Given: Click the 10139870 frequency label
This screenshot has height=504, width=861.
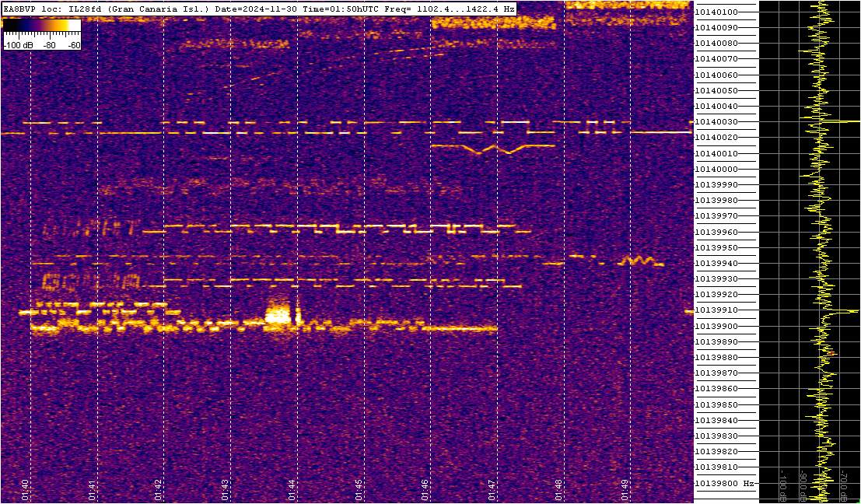Looking at the screenshot, I should 716,373.
